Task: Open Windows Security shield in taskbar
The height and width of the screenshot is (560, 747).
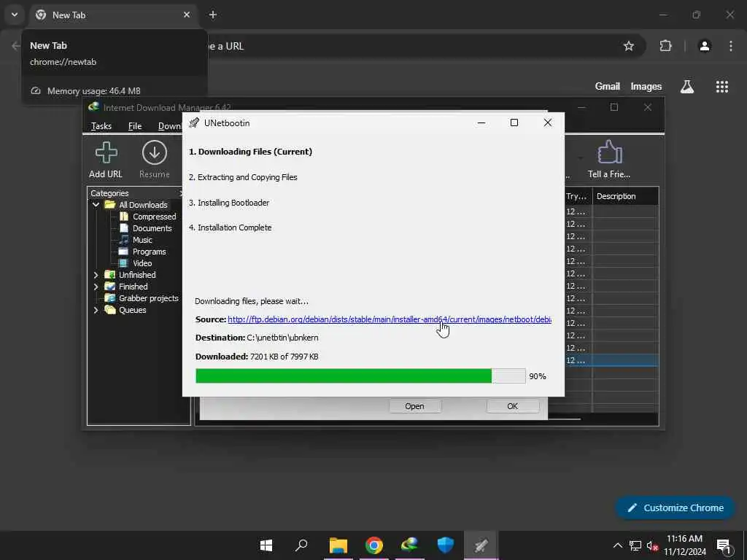Action: [446, 545]
